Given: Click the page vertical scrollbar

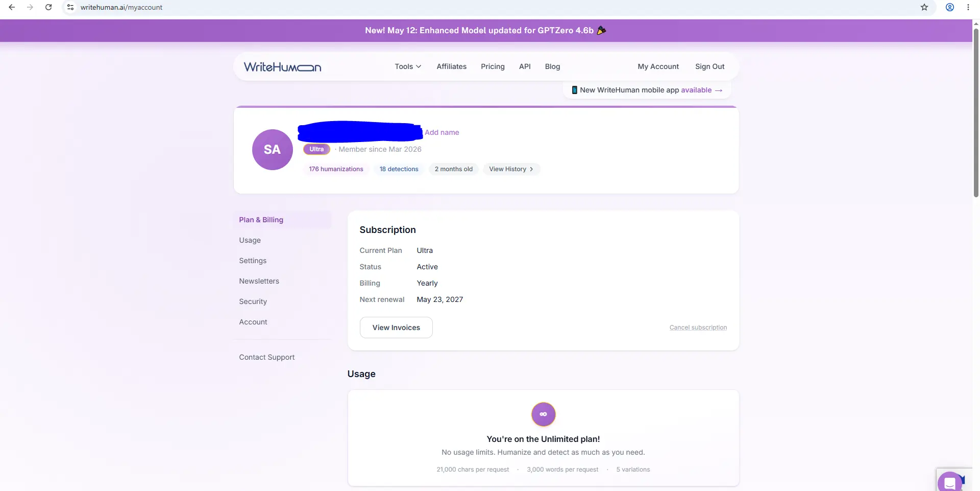Looking at the screenshot, I should coord(976,112).
